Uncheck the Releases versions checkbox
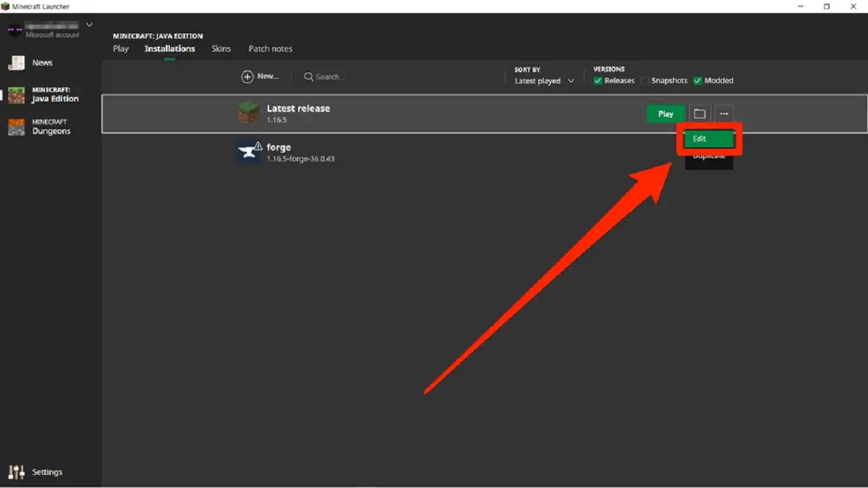The width and height of the screenshot is (868, 488). click(x=598, y=81)
